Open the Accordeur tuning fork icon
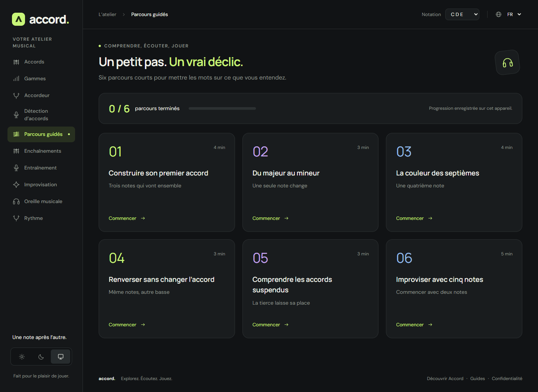Viewport: 538px width, 392px height. (x=16, y=96)
